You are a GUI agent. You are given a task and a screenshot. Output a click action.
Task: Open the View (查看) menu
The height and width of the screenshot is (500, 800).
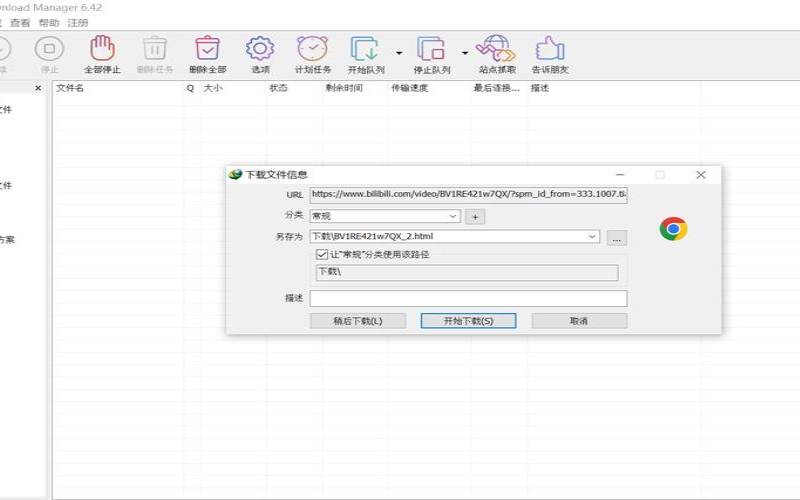(x=20, y=22)
